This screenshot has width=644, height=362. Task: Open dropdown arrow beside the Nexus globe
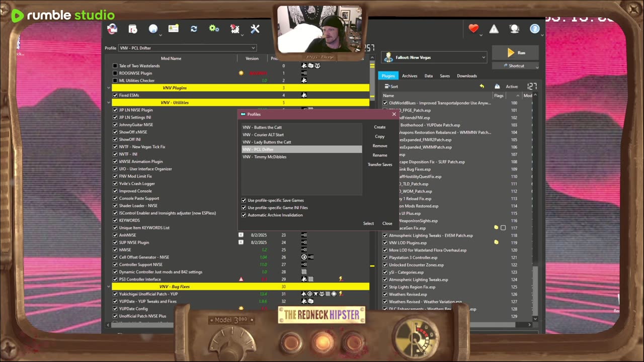[160, 35]
